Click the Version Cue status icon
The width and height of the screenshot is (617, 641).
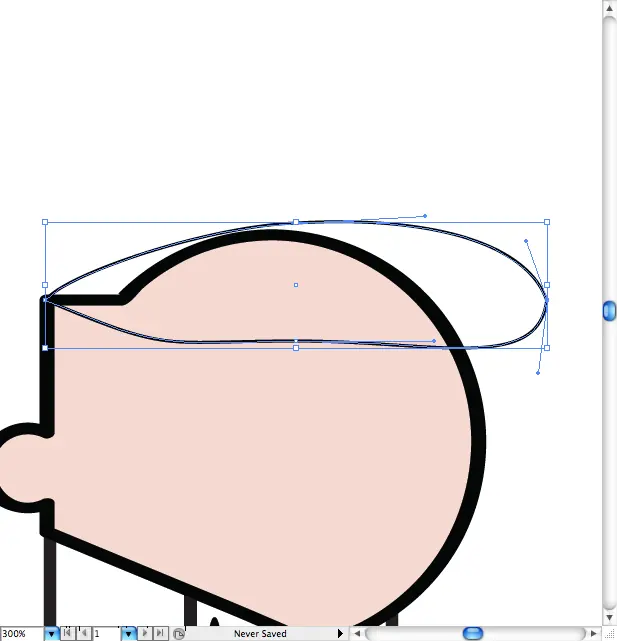(x=178, y=634)
